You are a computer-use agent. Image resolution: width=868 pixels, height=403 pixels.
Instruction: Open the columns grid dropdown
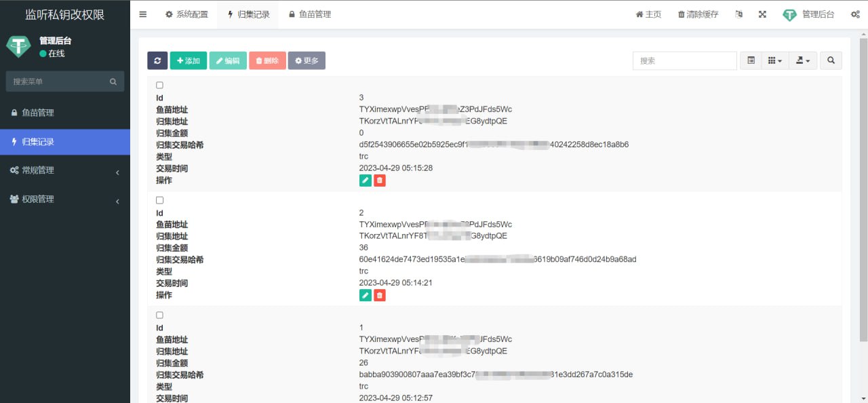pyautogui.click(x=774, y=60)
